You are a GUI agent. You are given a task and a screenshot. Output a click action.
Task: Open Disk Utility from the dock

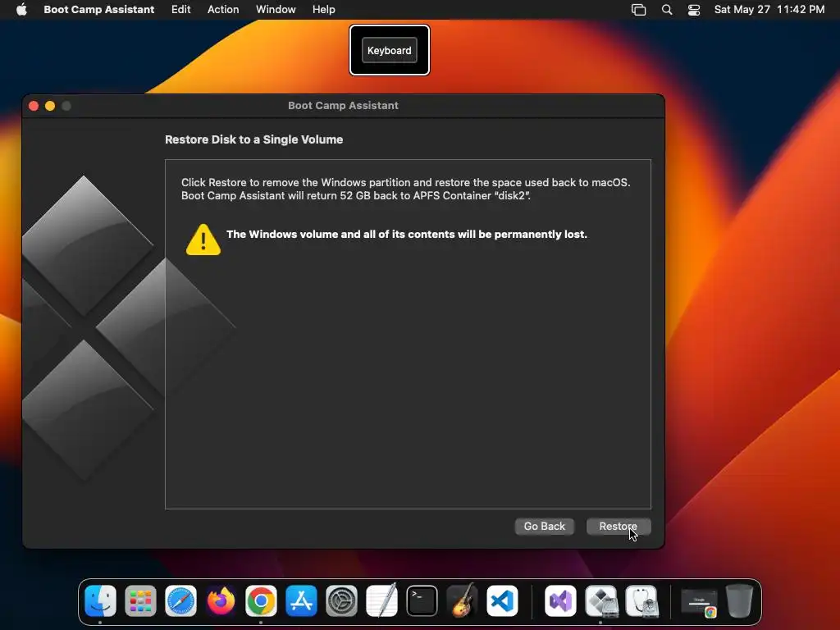pos(641,600)
